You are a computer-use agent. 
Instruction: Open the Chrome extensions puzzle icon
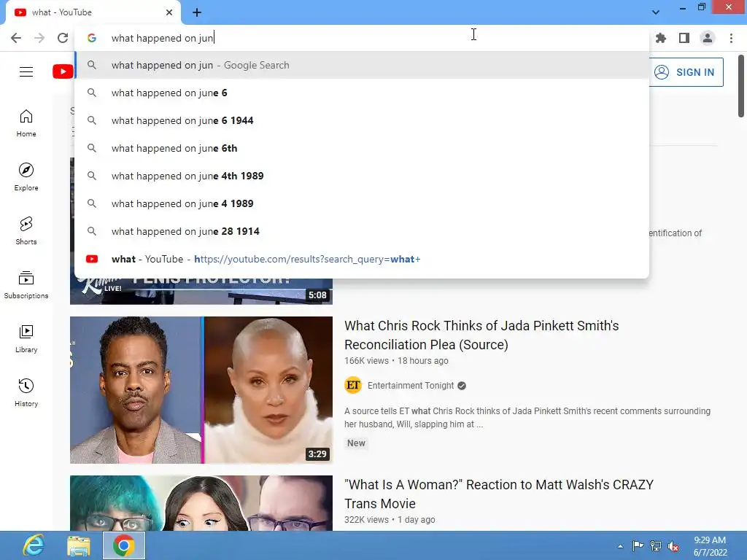(x=661, y=38)
